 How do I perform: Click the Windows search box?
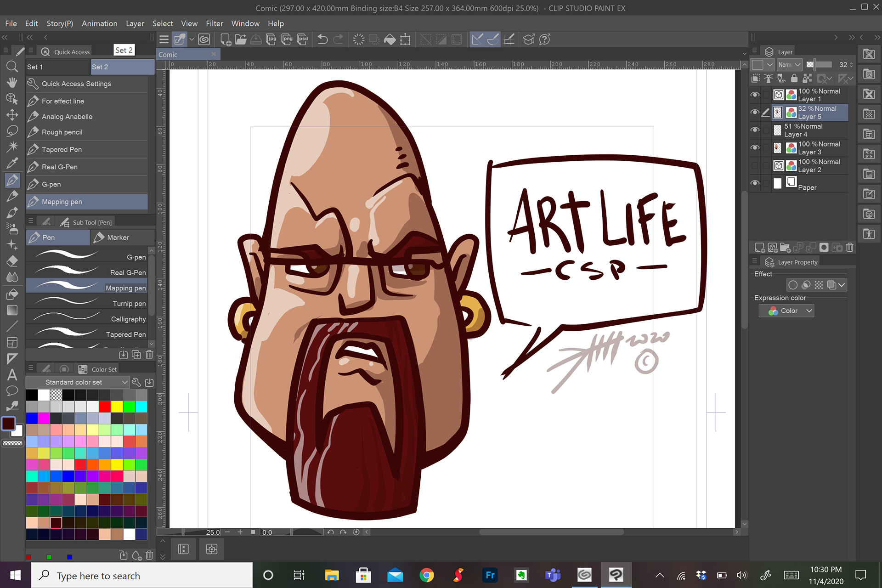click(142, 576)
